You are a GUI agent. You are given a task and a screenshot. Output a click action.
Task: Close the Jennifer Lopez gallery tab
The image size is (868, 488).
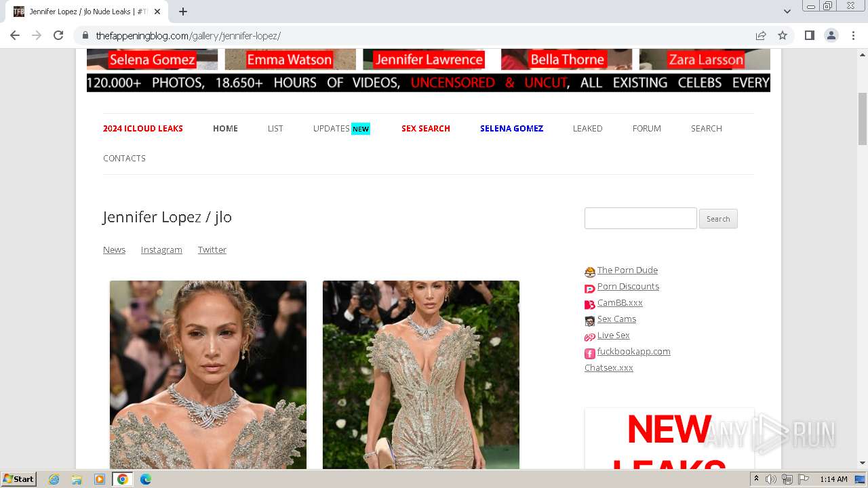tap(157, 12)
